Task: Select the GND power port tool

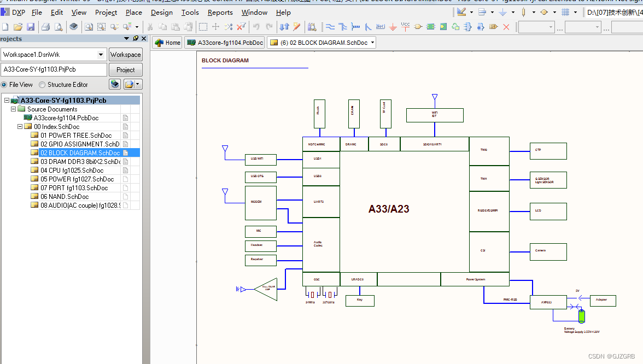Action: tap(393, 26)
